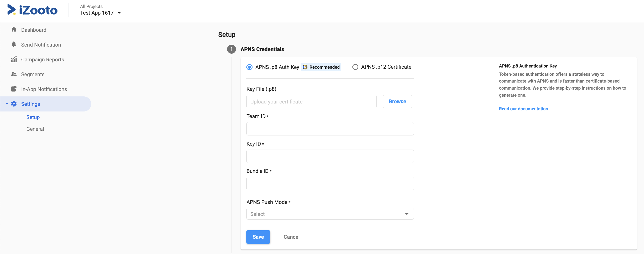Click the Save button
The width and height of the screenshot is (644, 254).
(x=258, y=237)
